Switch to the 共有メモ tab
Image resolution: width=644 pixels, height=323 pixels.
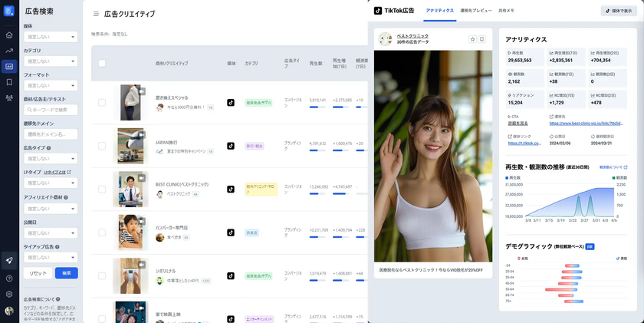(x=506, y=11)
